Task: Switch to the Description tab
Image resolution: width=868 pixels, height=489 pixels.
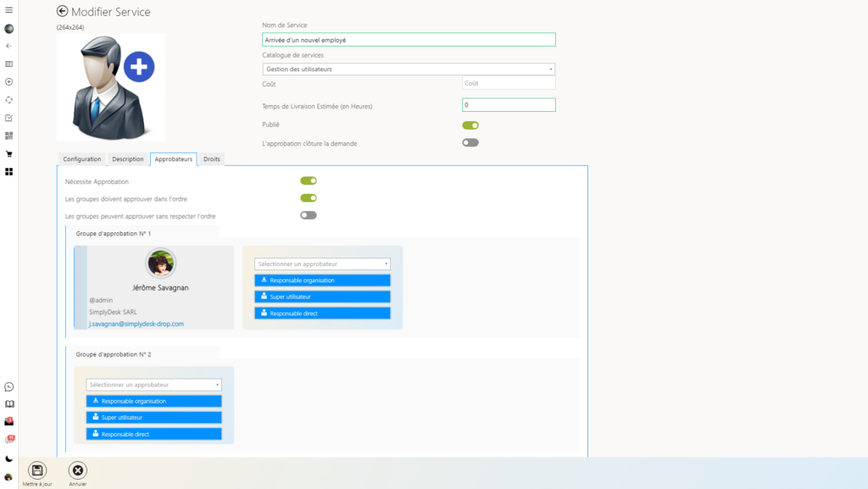Action: (127, 158)
